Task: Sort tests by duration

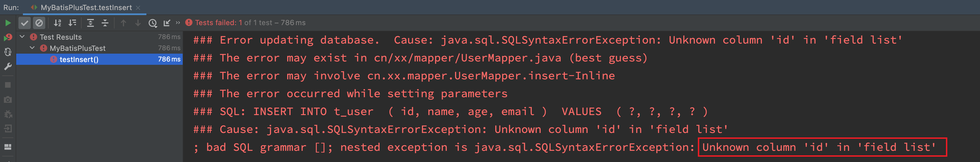Action: [x=72, y=23]
